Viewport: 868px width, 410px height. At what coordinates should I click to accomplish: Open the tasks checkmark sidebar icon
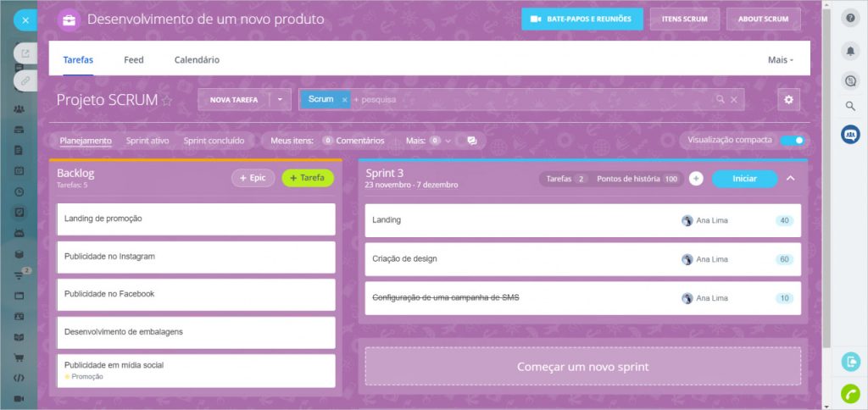coord(19,213)
